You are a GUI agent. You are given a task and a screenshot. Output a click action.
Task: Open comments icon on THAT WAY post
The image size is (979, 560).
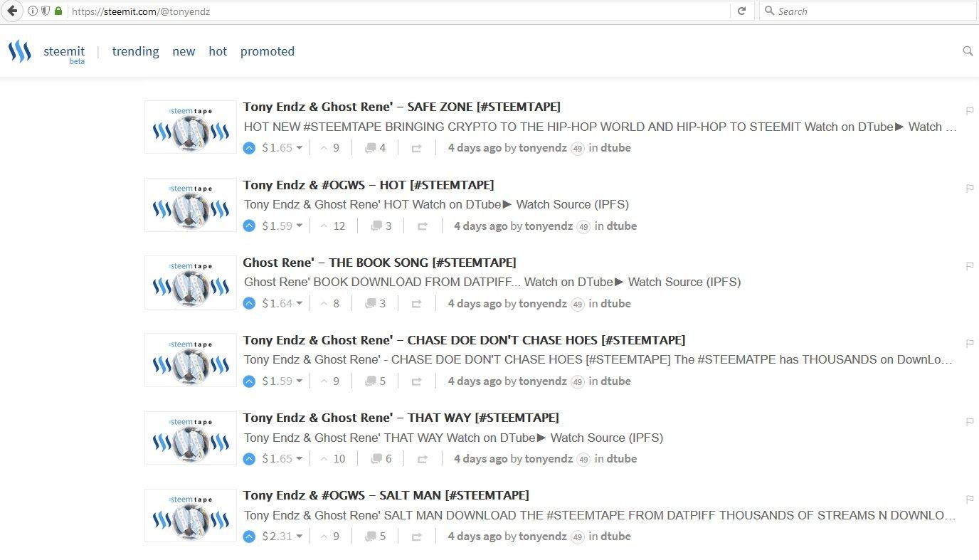click(376, 459)
